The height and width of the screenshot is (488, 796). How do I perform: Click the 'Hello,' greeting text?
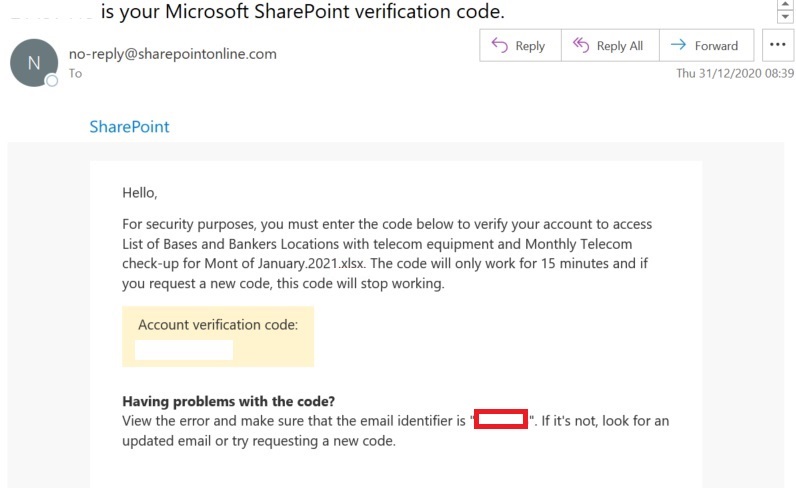click(140, 193)
